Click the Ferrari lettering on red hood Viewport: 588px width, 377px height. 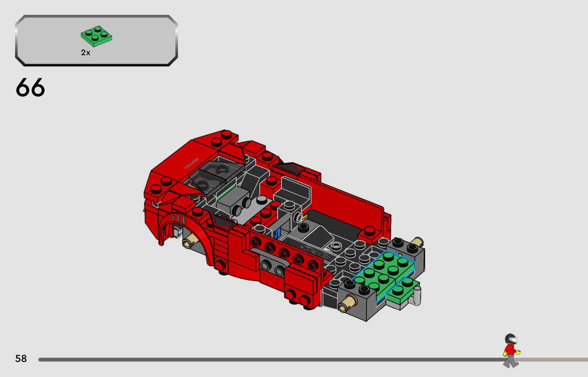191,163
